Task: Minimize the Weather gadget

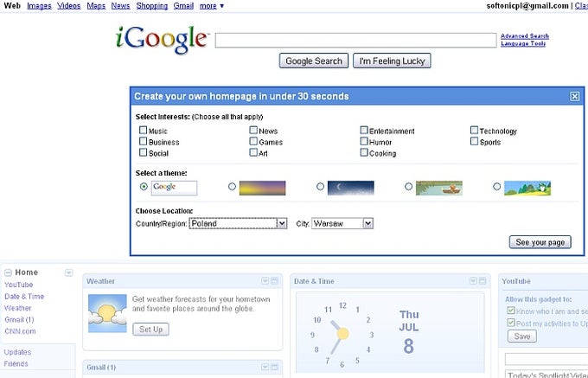Action: [x=274, y=281]
